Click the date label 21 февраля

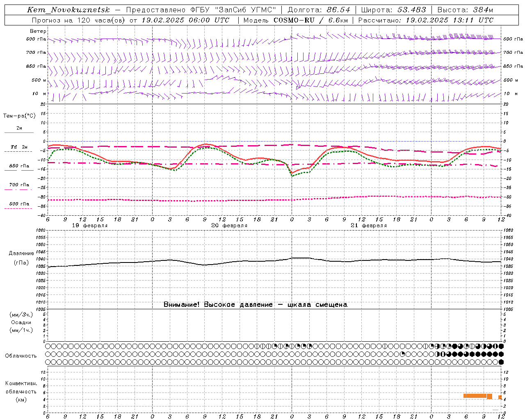(369, 226)
